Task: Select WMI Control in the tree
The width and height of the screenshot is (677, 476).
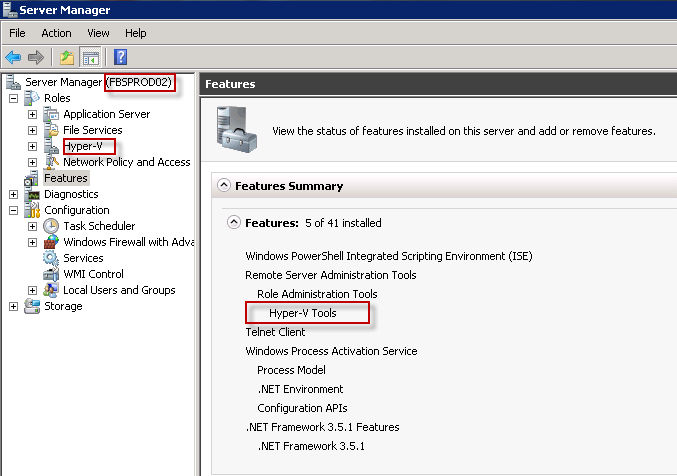Action: [x=93, y=274]
